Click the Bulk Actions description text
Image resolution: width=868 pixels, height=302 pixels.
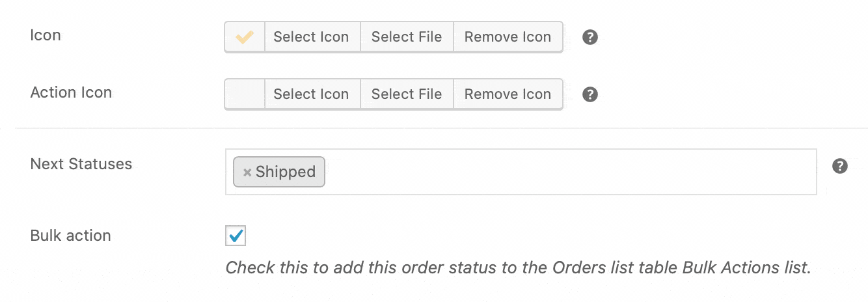(x=518, y=268)
